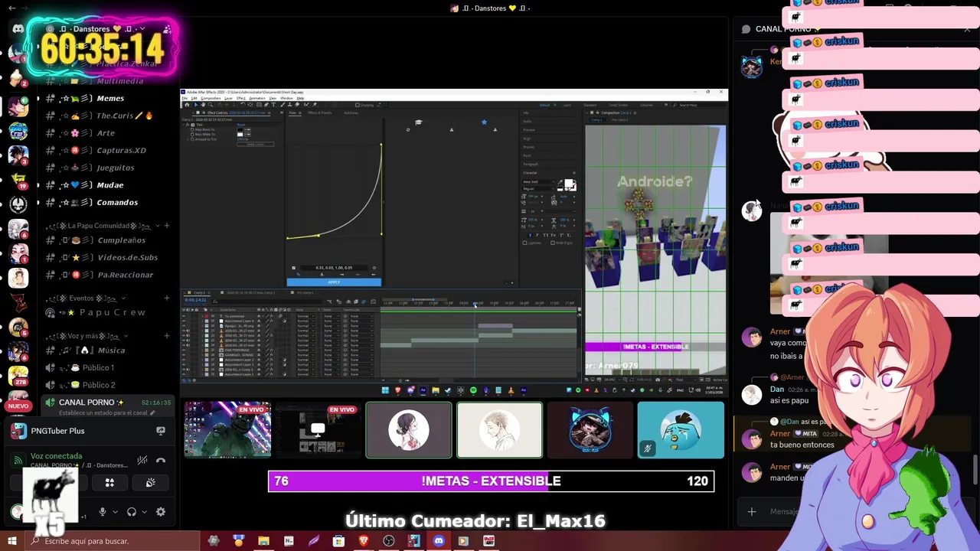
Task: Start an activity from voice panel
Action: tap(109, 483)
